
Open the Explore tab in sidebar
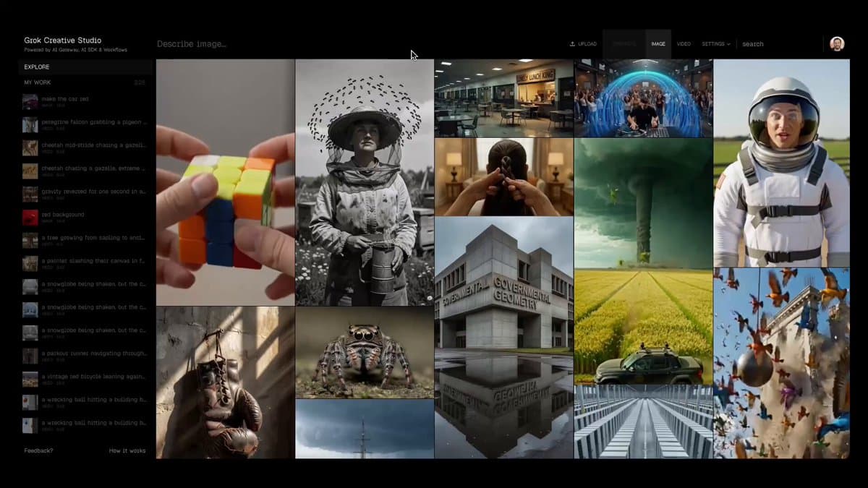[x=37, y=67]
